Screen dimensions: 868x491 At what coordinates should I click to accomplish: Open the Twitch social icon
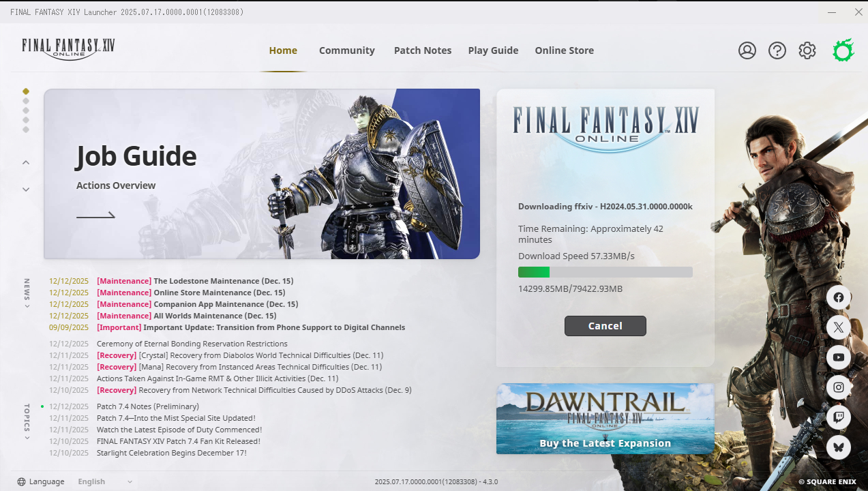click(x=839, y=417)
